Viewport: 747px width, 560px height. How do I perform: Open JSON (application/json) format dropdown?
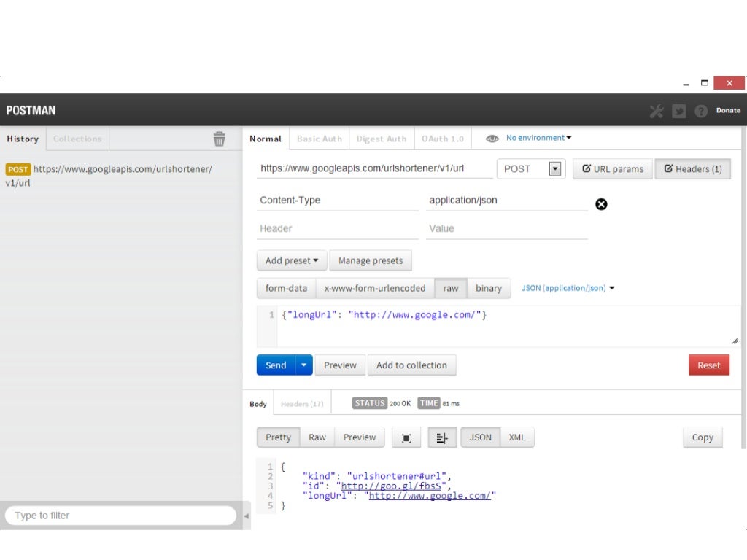tap(568, 288)
